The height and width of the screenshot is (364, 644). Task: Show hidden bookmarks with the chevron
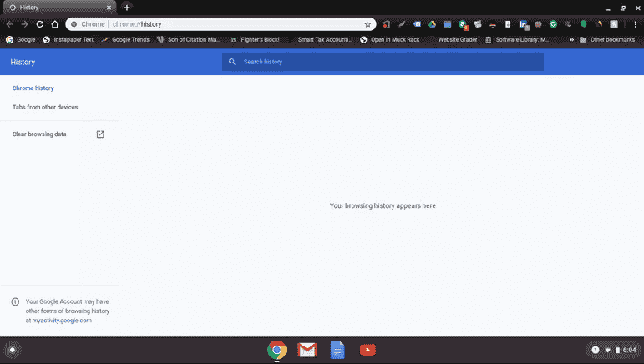571,40
